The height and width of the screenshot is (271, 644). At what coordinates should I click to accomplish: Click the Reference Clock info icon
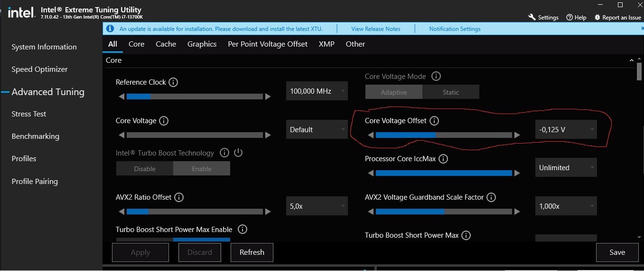pos(173,82)
